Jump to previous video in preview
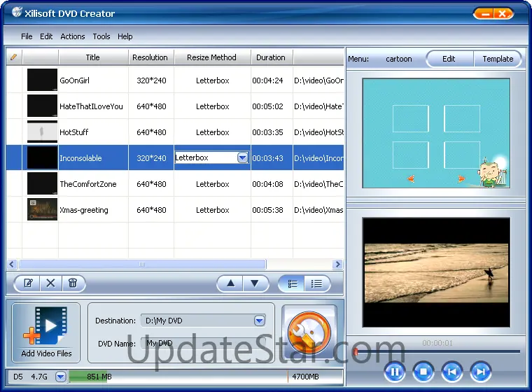 (452, 372)
